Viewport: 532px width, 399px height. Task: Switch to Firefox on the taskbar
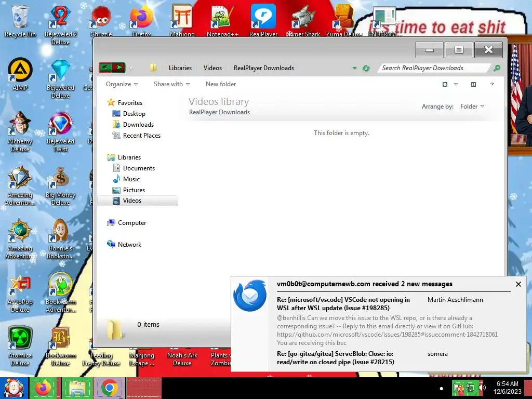tap(43, 388)
